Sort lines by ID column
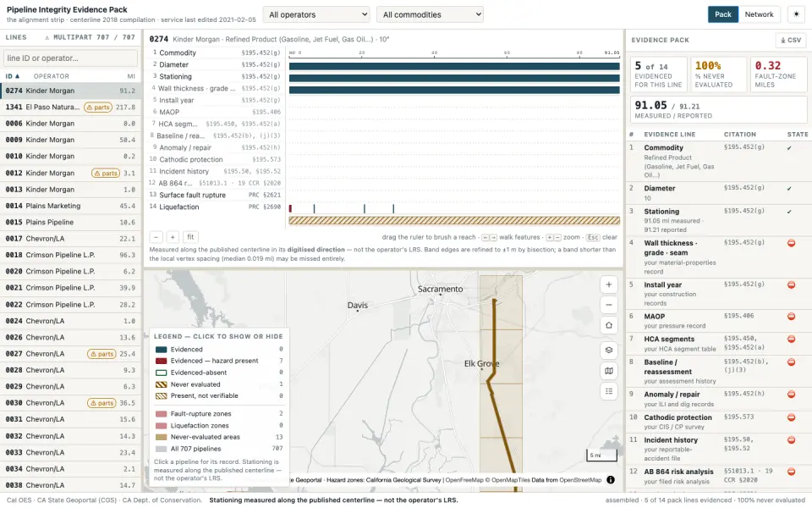This screenshot has height=508, width=812. 13,76
